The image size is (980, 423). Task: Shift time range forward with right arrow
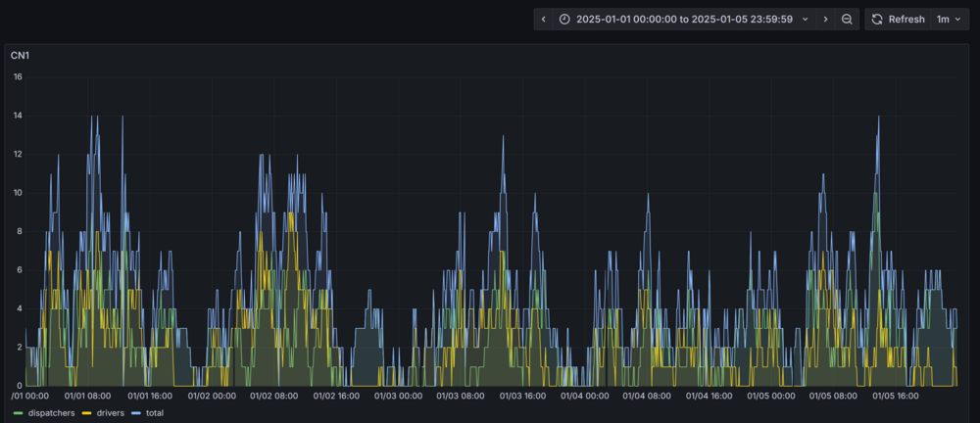click(825, 19)
